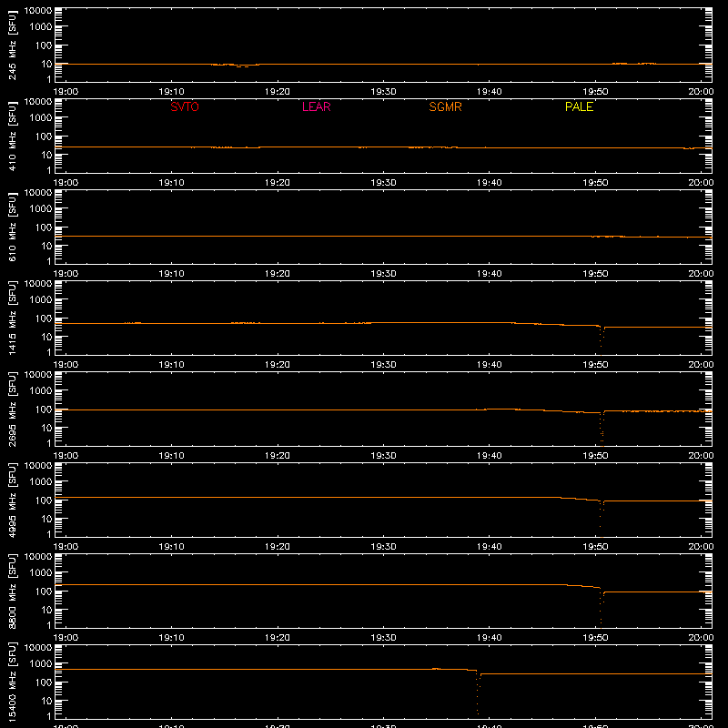Click 20:00 tick label of 245 MHz panel
The width and height of the screenshot is (728, 728).
[x=701, y=92]
